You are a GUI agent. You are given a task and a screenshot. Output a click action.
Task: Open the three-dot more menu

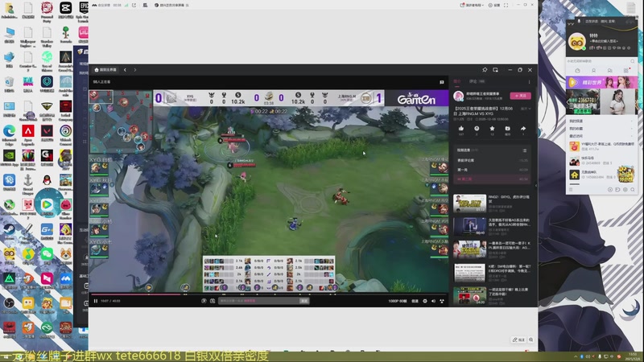point(529,82)
